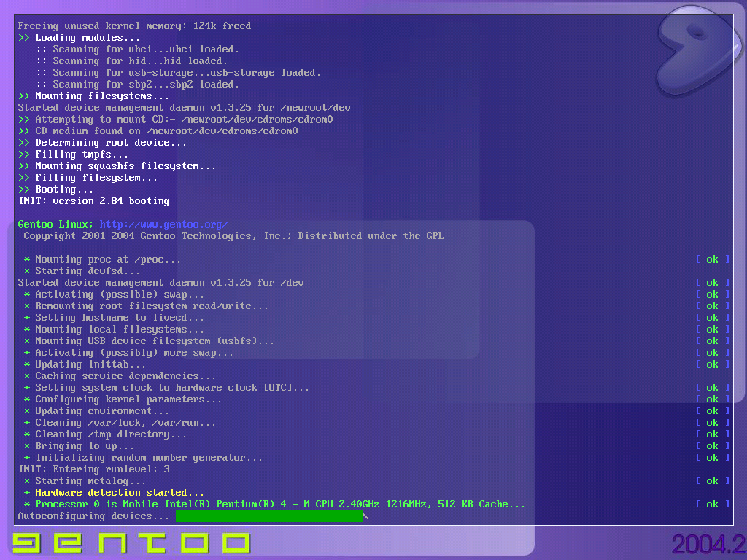The height and width of the screenshot is (560, 747).
Task: Click the ok status for Starting metalog
Action: coord(712,481)
